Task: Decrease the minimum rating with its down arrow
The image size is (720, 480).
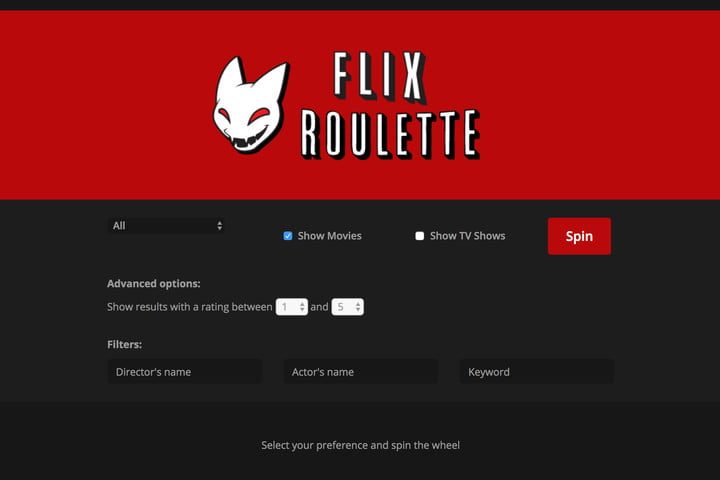Action: (302, 310)
